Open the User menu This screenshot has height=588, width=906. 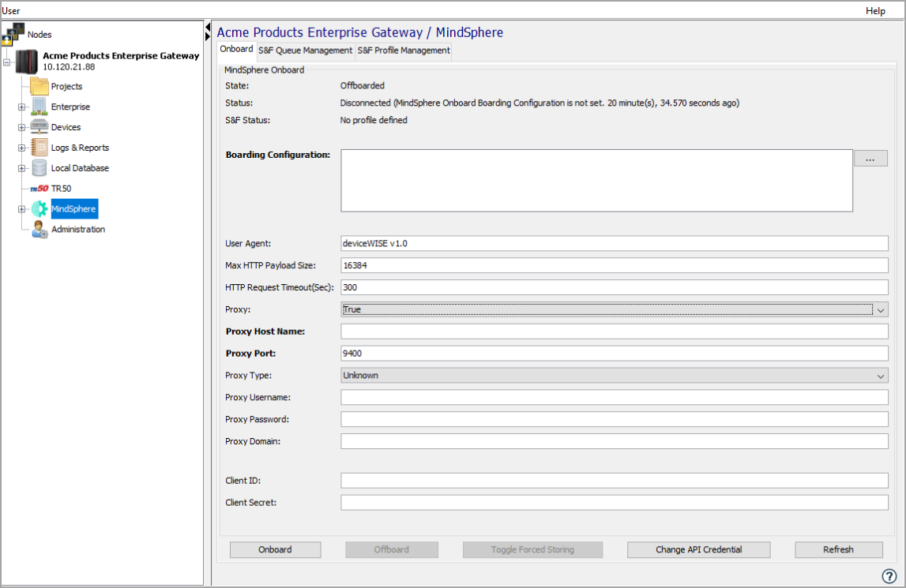pos(11,10)
